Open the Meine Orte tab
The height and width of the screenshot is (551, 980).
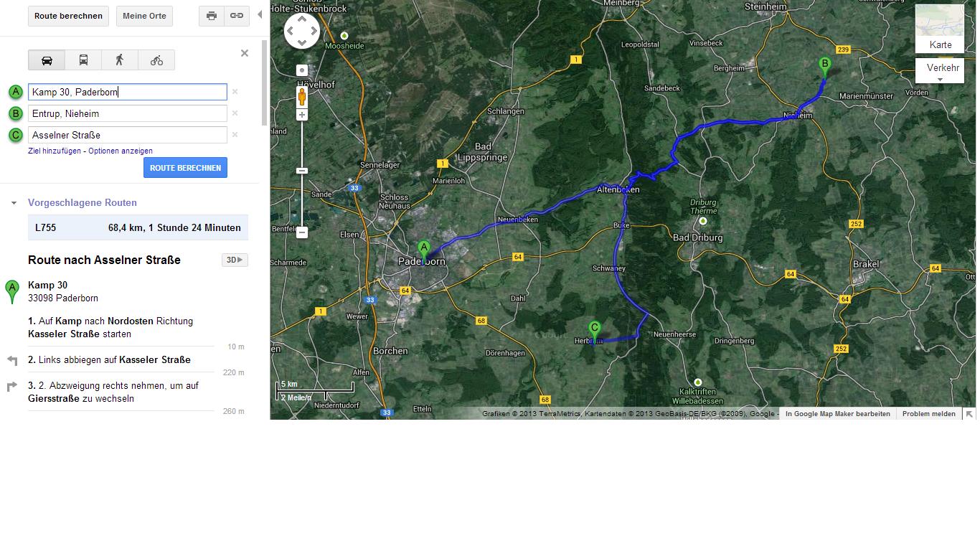pyautogui.click(x=144, y=16)
